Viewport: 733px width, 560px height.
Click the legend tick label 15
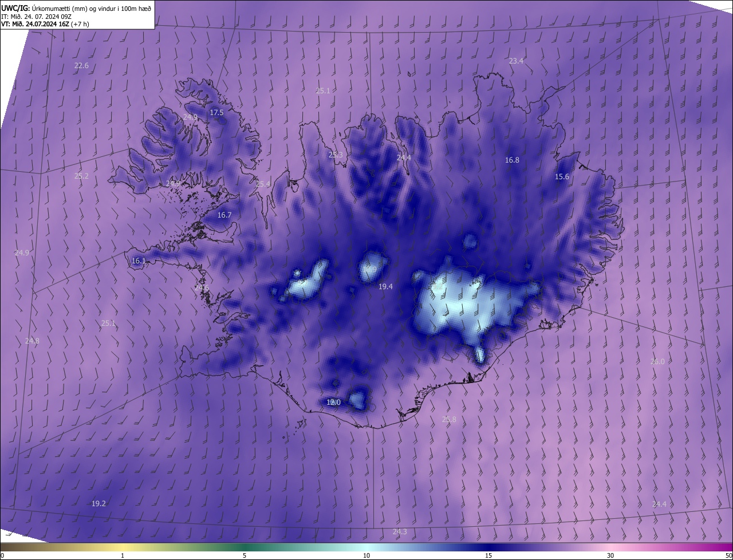click(488, 556)
